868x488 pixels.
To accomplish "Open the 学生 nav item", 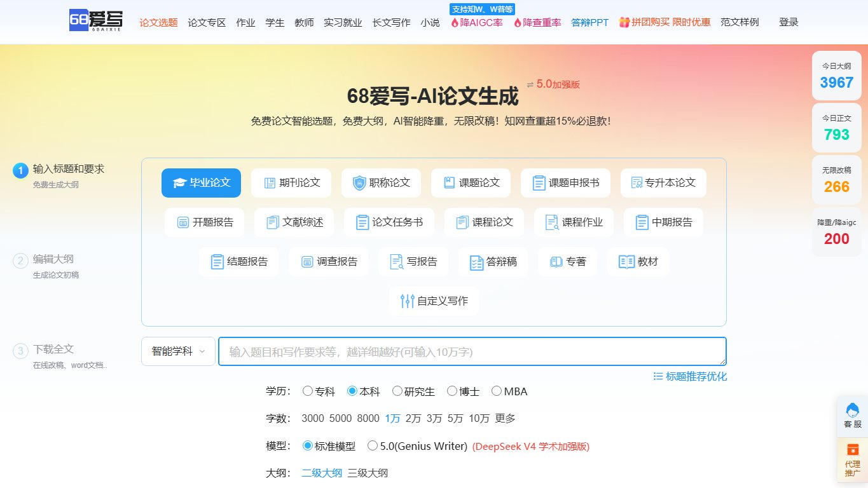I will 275,22.
